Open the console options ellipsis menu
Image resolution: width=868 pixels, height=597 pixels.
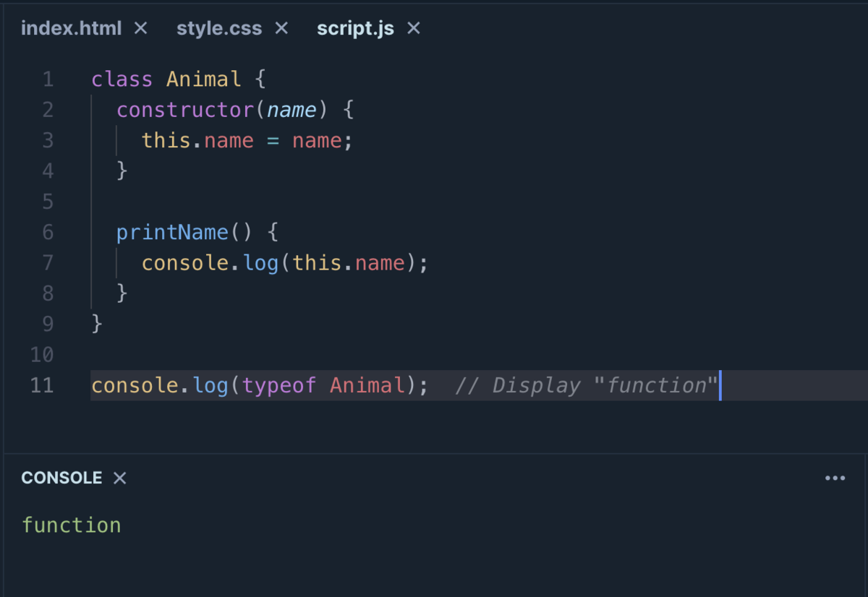[x=835, y=478]
